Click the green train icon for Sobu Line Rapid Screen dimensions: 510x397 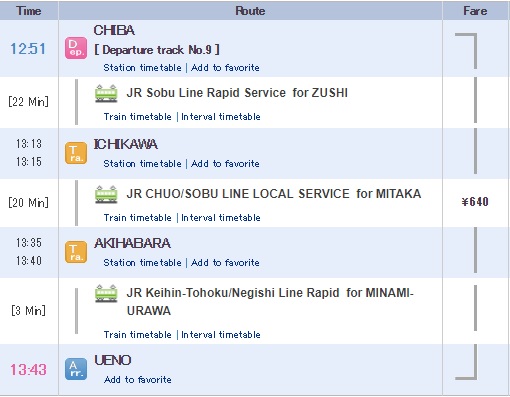[106, 93]
